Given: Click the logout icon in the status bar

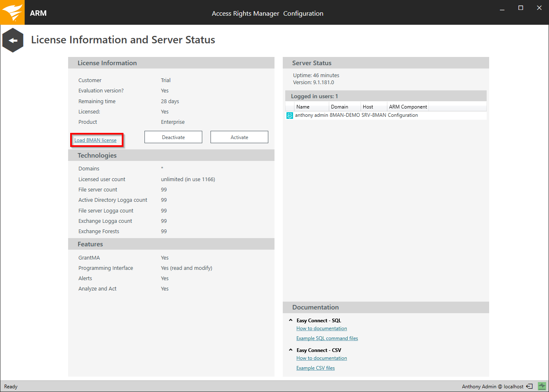Looking at the screenshot, I should coord(529,387).
